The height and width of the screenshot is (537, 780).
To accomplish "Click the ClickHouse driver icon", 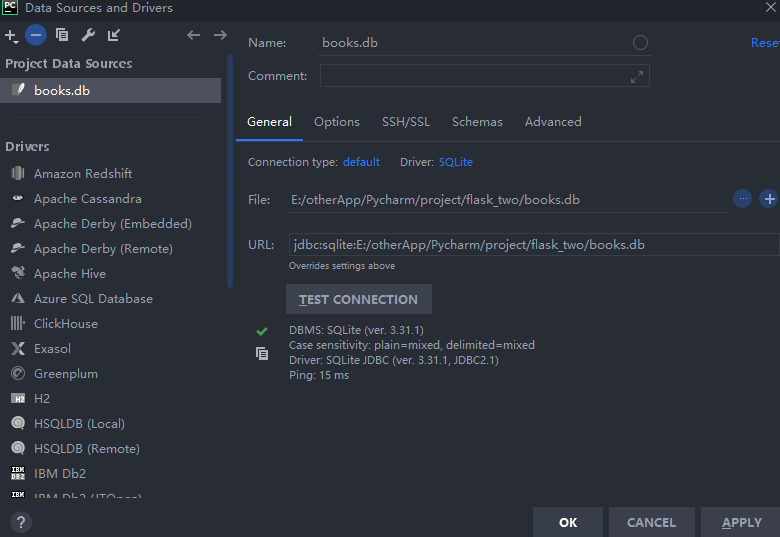I will [18, 323].
